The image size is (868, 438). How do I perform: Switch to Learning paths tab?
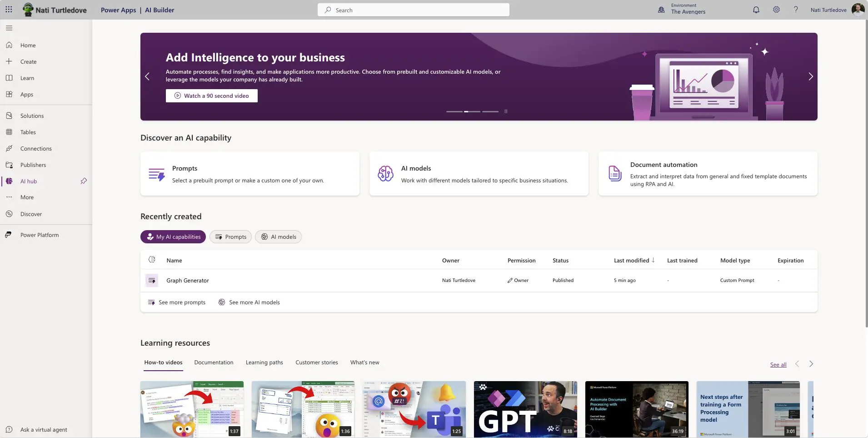click(264, 362)
